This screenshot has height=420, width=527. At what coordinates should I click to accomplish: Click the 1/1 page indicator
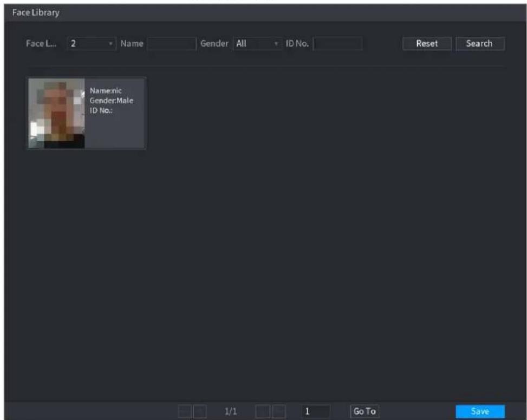pos(231,411)
